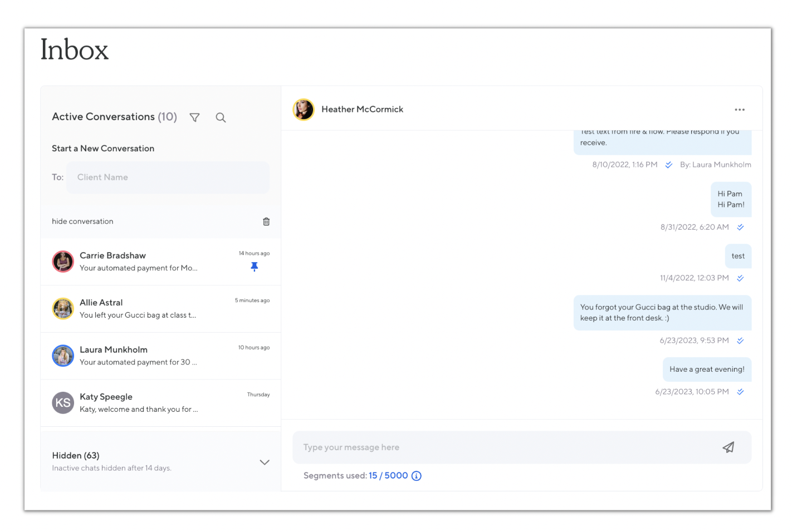Click the 15 / 5000 segments count
Image resolution: width=792 pixels, height=532 pixels.
388,476
